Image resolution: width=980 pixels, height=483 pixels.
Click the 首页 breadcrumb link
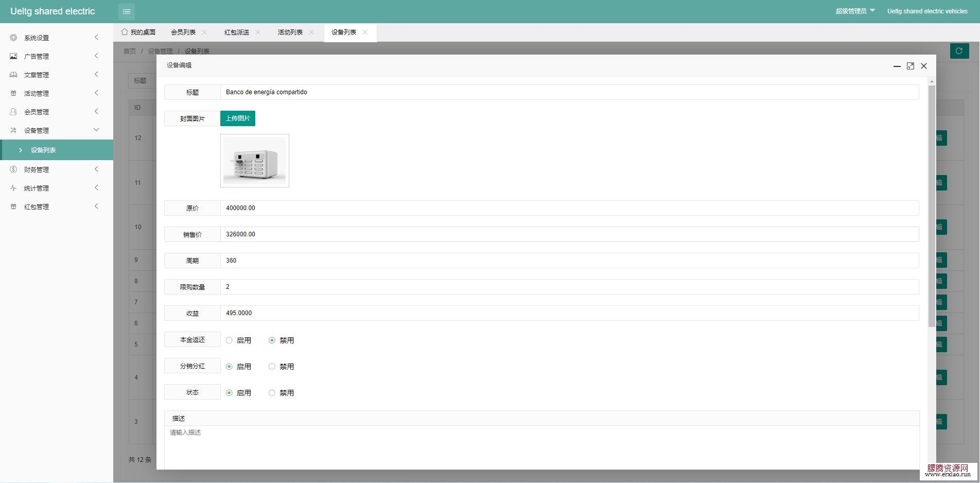point(130,51)
